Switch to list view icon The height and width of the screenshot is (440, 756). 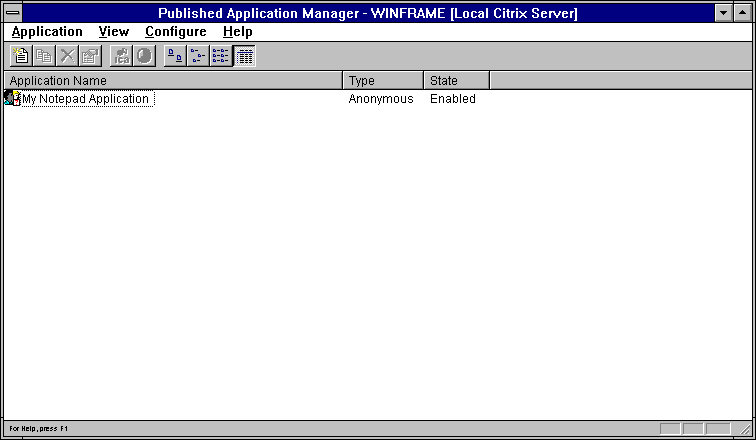[221, 56]
